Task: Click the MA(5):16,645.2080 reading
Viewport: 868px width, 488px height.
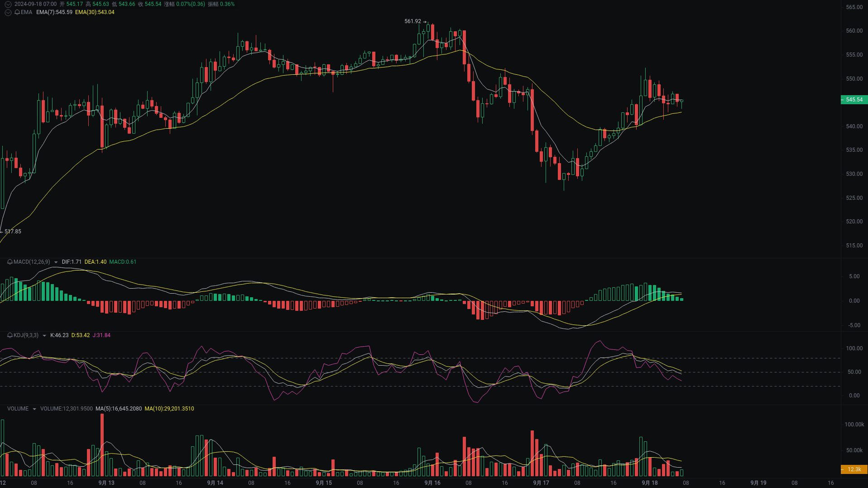Action: (x=119, y=409)
